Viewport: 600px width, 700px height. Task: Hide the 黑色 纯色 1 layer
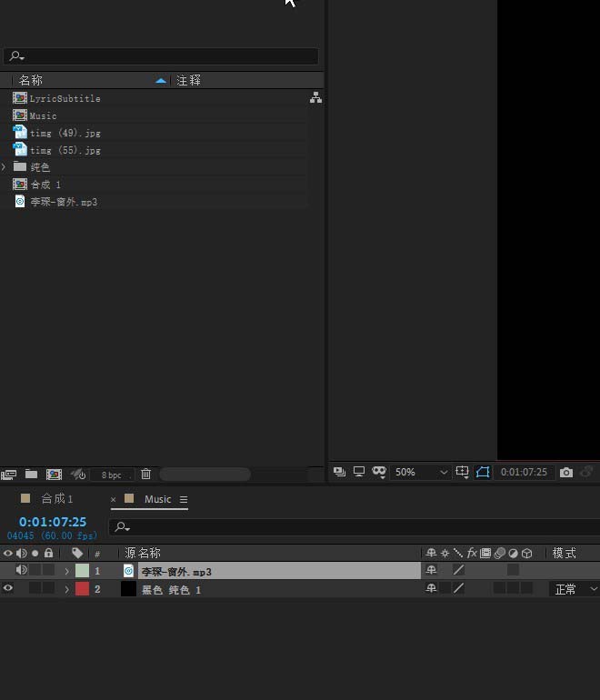point(8,588)
